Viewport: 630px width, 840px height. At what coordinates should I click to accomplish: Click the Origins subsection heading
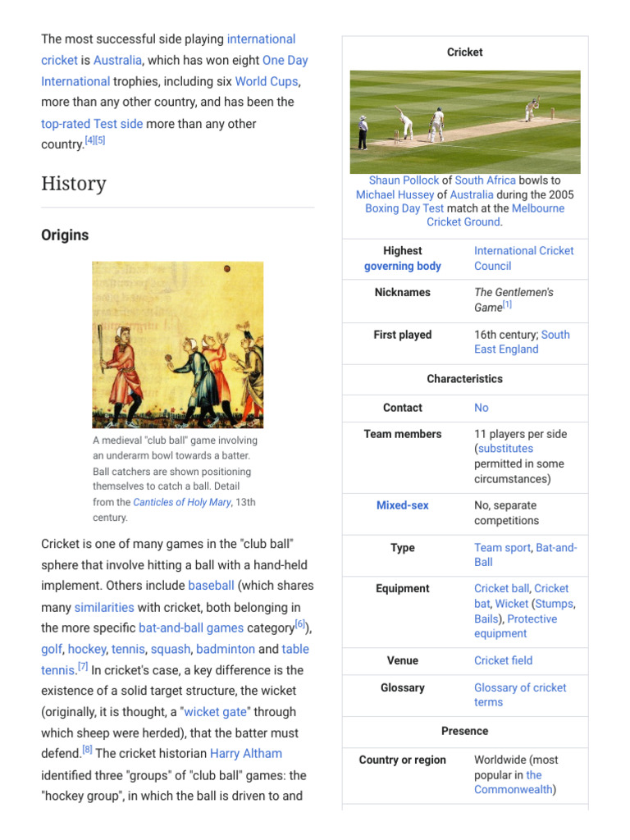[x=65, y=235]
